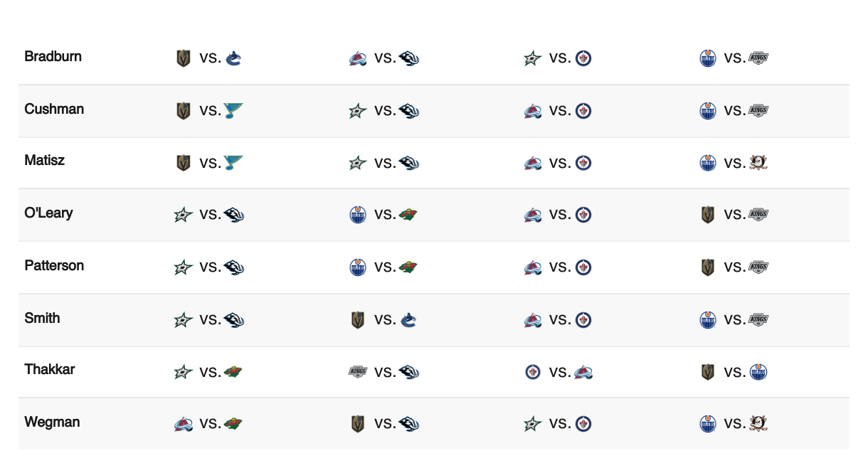Select the Oilers logo in Thakkar's last matchup
868x468 pixels.
(759, 372)
